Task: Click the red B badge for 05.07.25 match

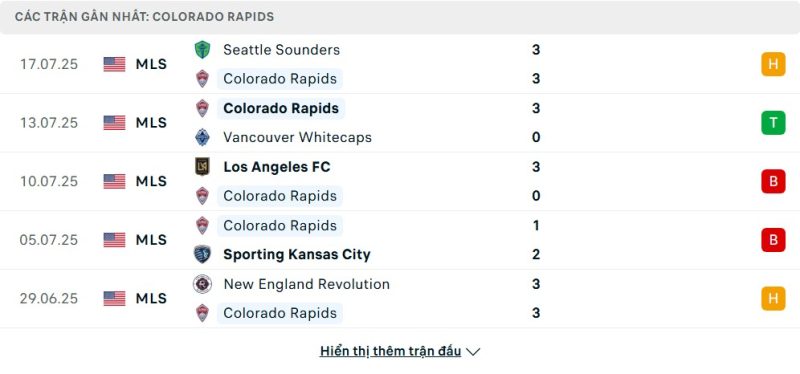Action: point(773,240)
